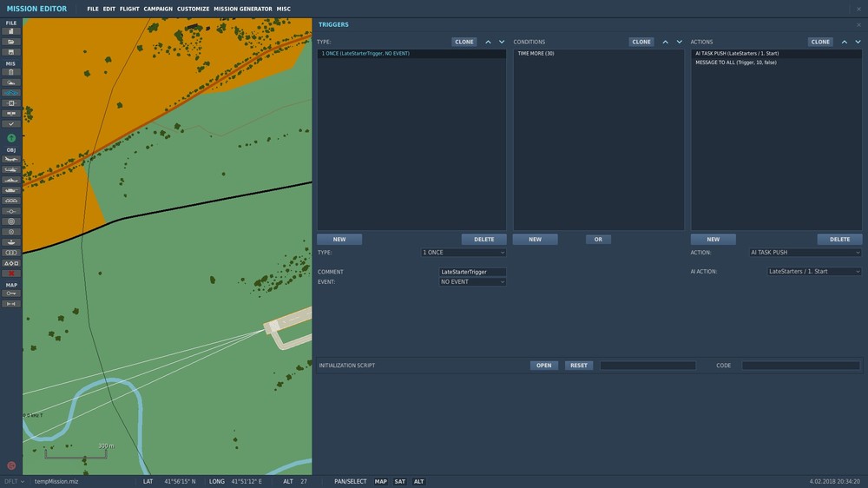Select the three-rings template icon
This screenshot has height=488, width=868.
point(10,253)
